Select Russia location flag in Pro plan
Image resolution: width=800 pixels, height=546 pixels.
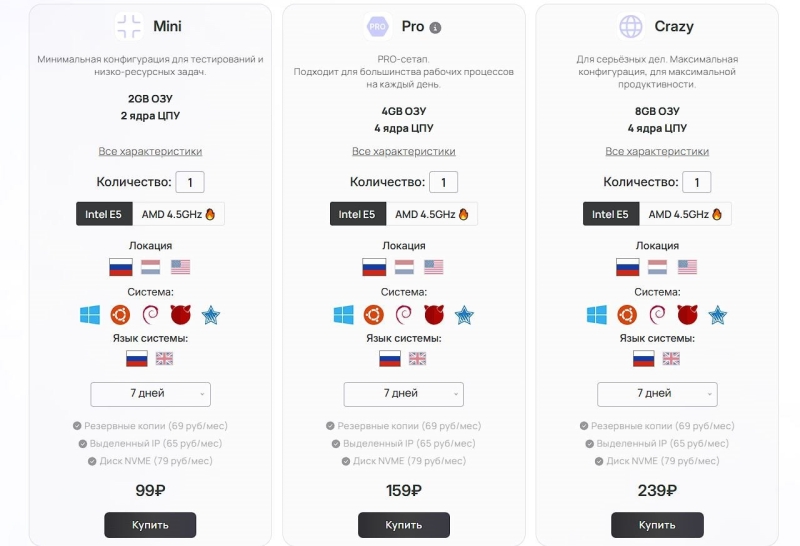point(374,267)
